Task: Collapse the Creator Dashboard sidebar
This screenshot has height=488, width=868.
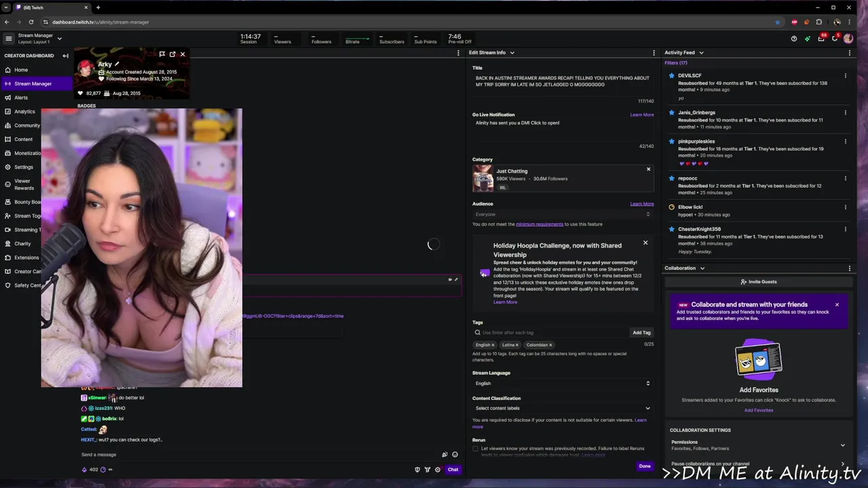Action: click(65, 56)
